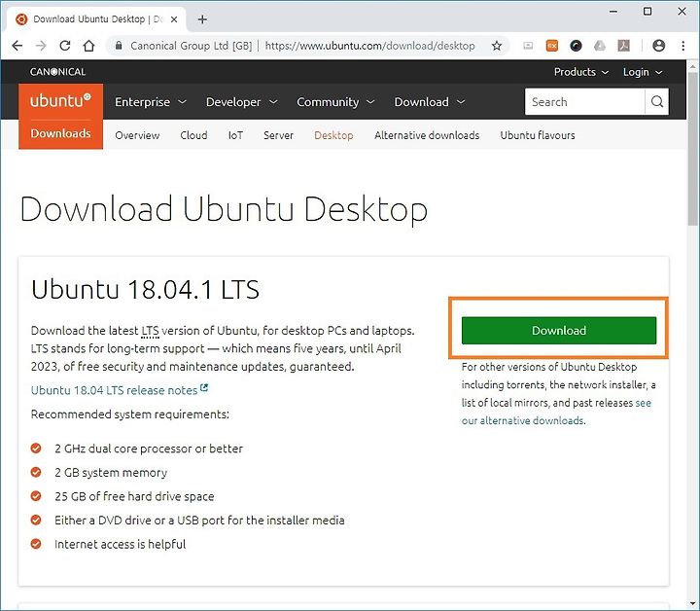Click the PDF extension icon
The height and width of the screenshot is (611, 700).
pos(623,46)
